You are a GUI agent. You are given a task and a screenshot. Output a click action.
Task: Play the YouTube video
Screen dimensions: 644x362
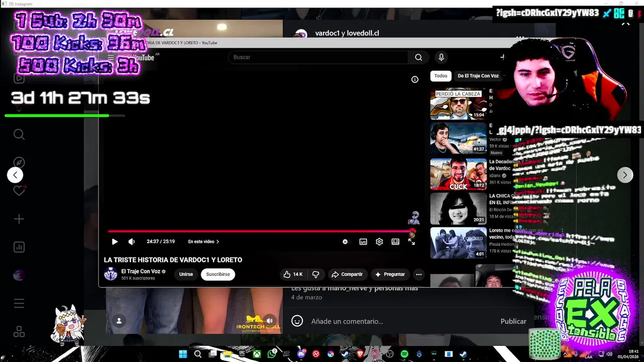pos(115,242)
